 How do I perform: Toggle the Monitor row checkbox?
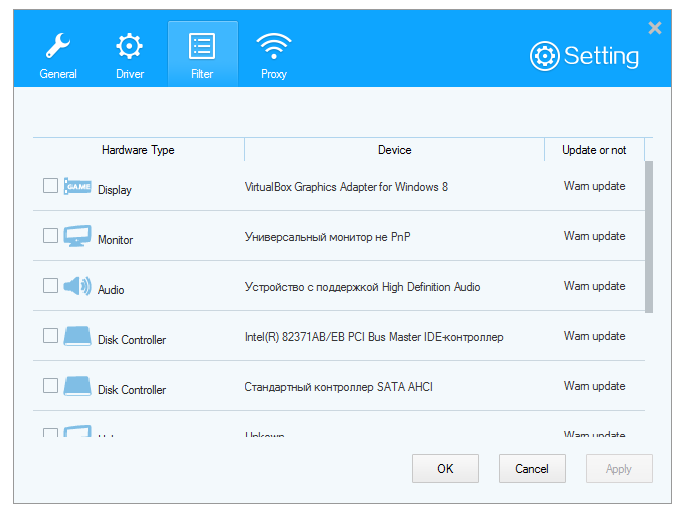(x=50, y=236)
